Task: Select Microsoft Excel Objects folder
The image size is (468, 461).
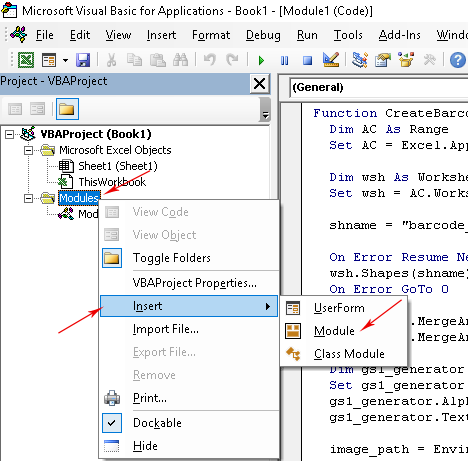Action: coord(115,150)
